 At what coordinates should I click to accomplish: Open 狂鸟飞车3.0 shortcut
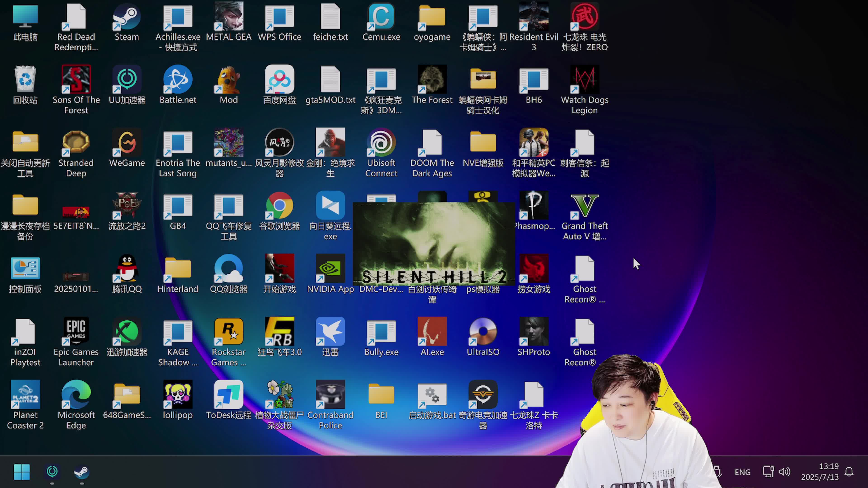279,337
